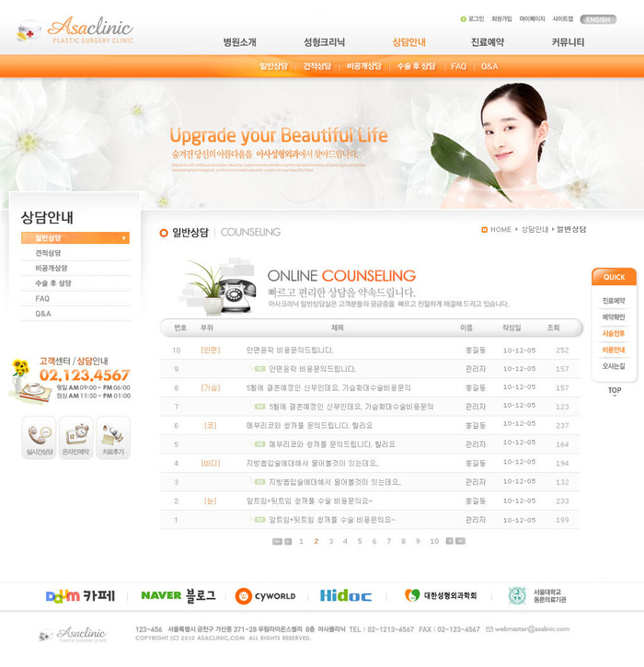
Task: Click the Hidoc logo
Action: 345,595
